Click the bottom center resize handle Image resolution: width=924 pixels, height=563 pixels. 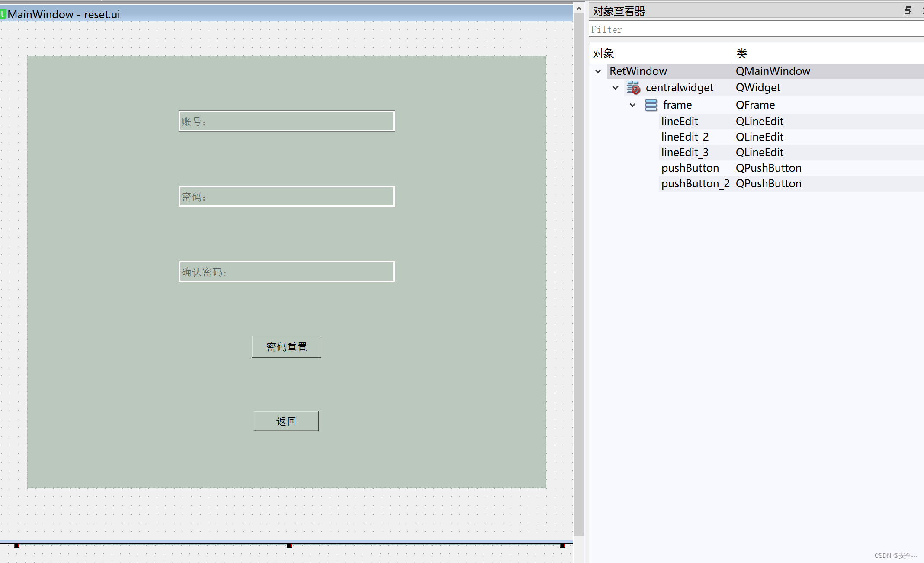289,545
